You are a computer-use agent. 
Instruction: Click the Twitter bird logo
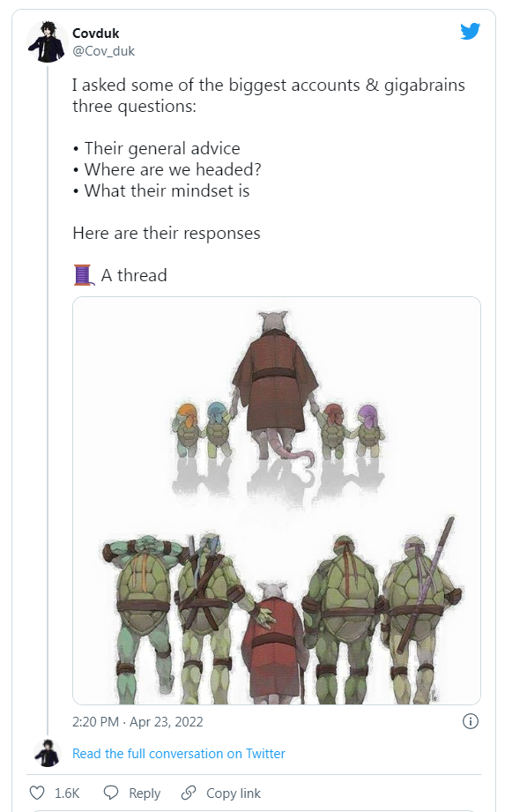(x=470, y=32)
